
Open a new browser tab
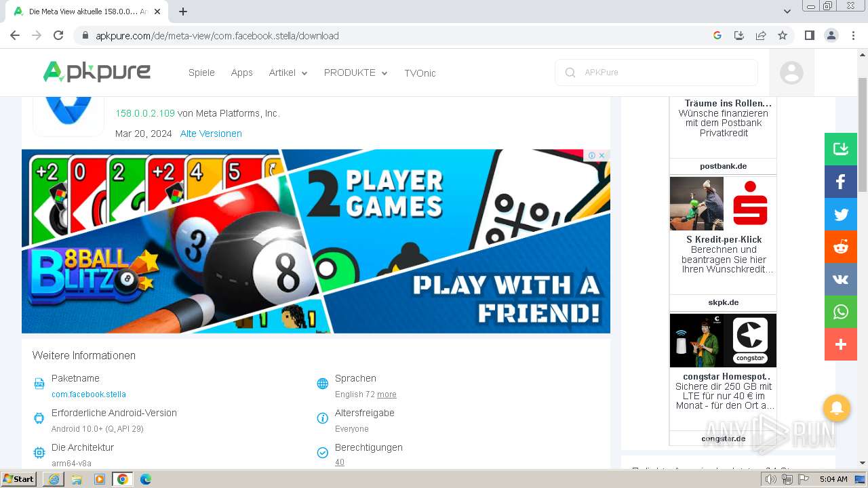pyautogui.click(x=183, y=12)
